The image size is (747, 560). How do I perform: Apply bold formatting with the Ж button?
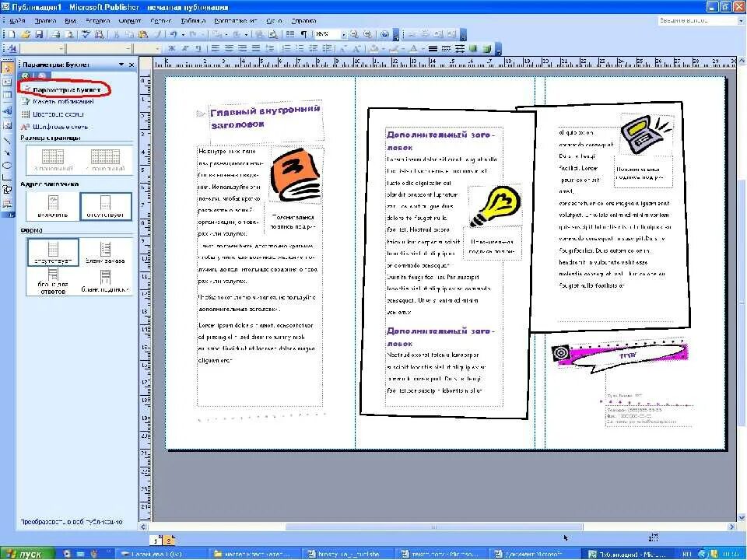tap(171, 48)
